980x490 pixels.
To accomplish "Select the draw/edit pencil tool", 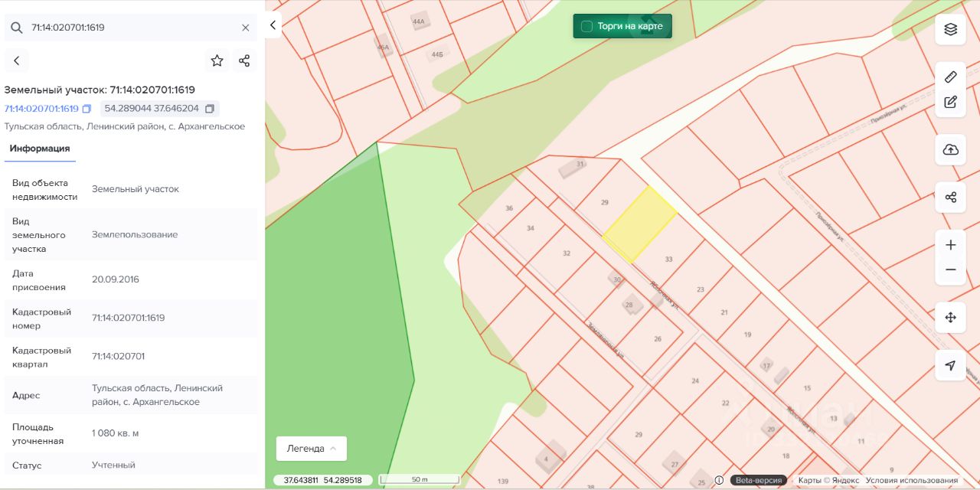I will (951, 102).
